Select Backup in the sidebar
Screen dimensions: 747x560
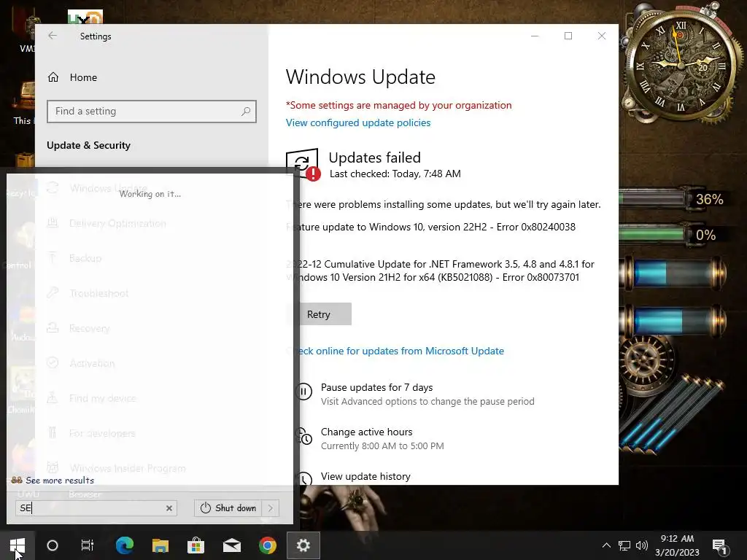(x=85, y=258)
